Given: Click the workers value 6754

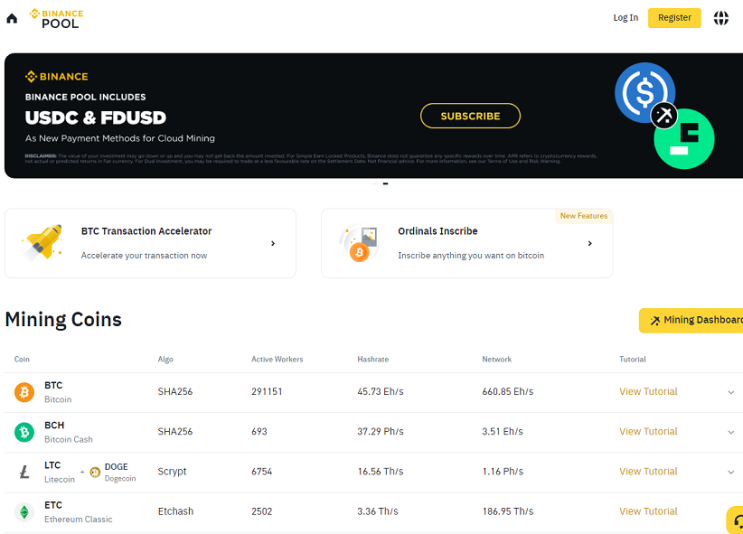Looking at the screenshot, I should [x=262, y=471].
